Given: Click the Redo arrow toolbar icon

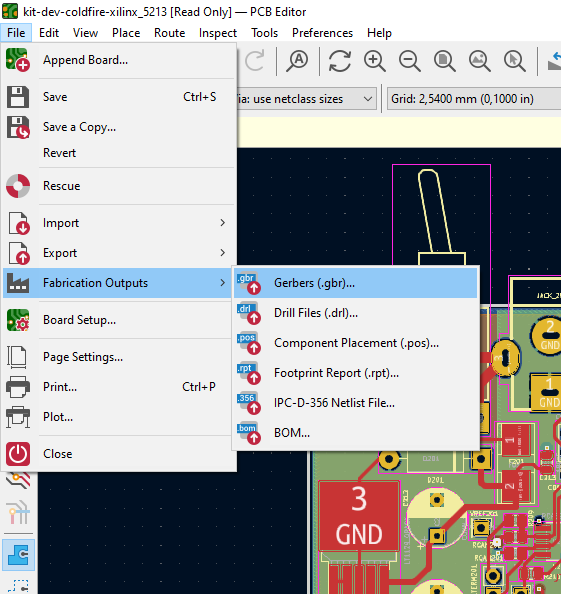Looking at the screenshot, I should (255, 61).
